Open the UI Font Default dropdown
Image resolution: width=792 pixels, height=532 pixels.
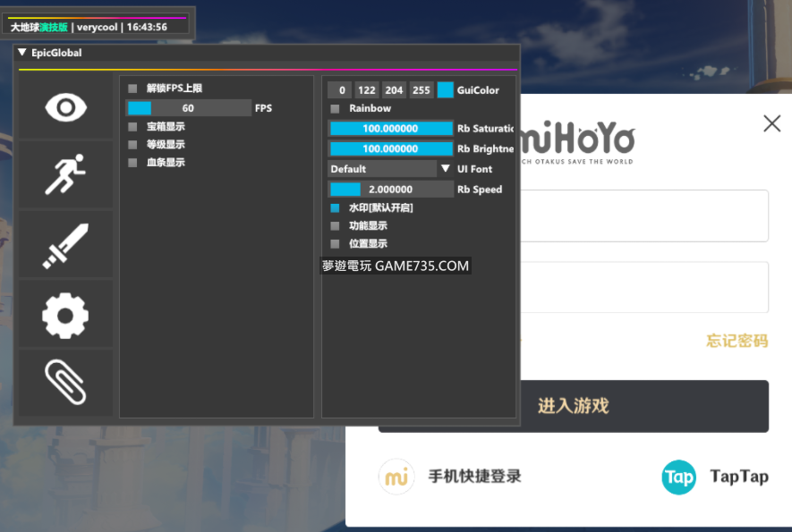click(382, 169)
